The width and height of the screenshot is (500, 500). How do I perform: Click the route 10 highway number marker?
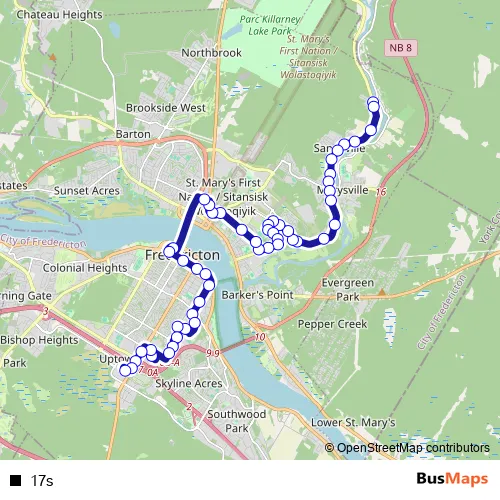click(x=260, y=337)
